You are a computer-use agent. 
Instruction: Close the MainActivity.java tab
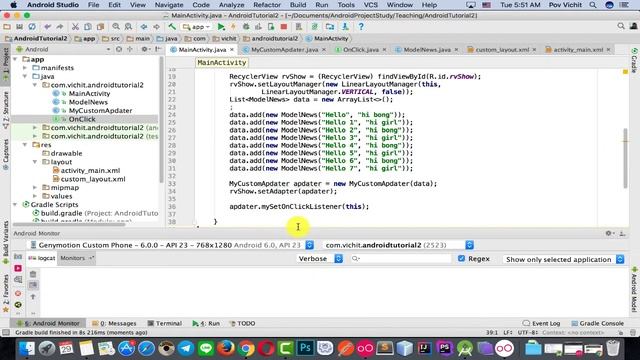tap(232, 49)
